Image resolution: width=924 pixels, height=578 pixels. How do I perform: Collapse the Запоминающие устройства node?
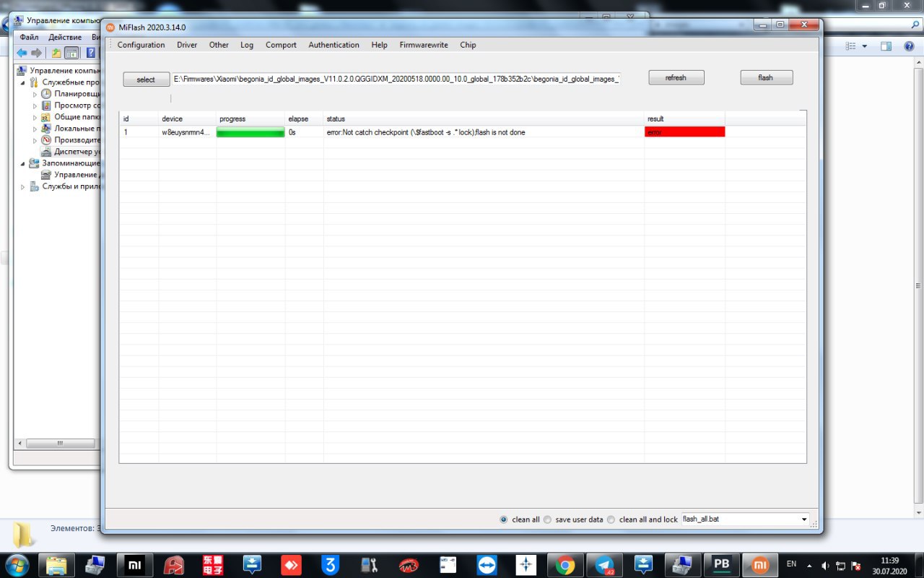pos(22,163)
